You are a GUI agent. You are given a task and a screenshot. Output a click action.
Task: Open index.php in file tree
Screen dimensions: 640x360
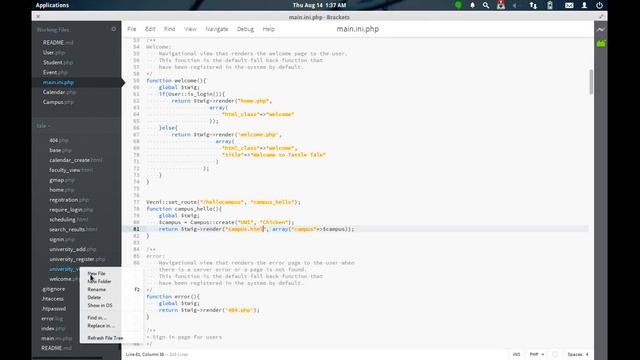click(x=53, y=329)
